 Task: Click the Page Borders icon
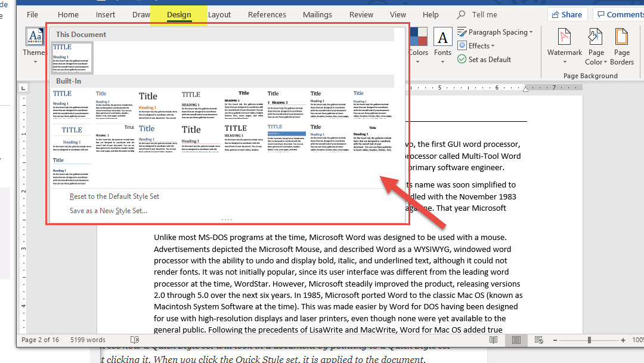tap(621, 38)
